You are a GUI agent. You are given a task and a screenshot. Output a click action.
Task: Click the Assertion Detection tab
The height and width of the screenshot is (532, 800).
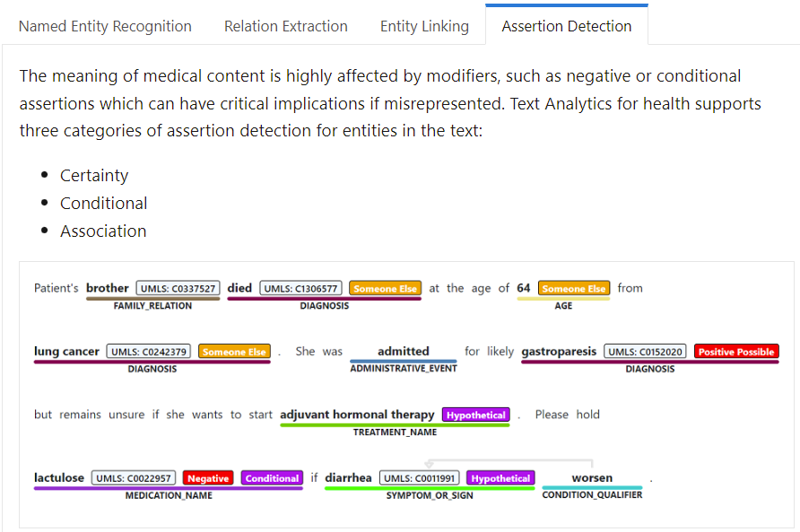[x=566, y=26]
